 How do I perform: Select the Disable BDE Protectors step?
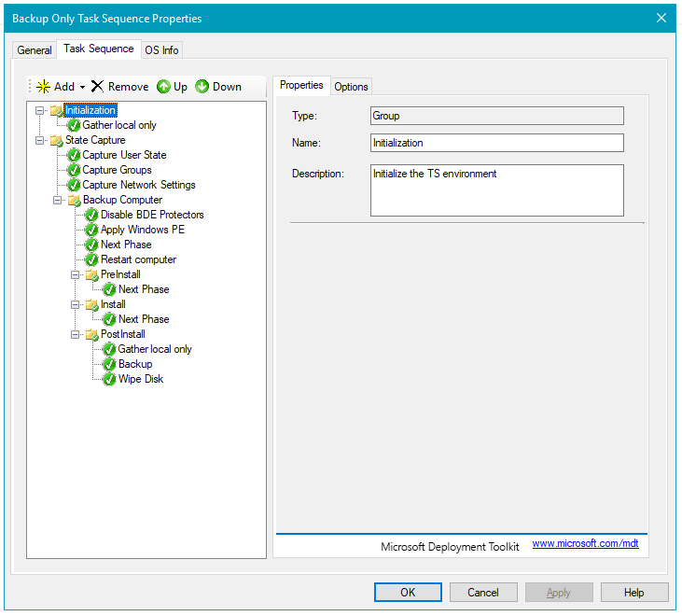pos(152,215)
